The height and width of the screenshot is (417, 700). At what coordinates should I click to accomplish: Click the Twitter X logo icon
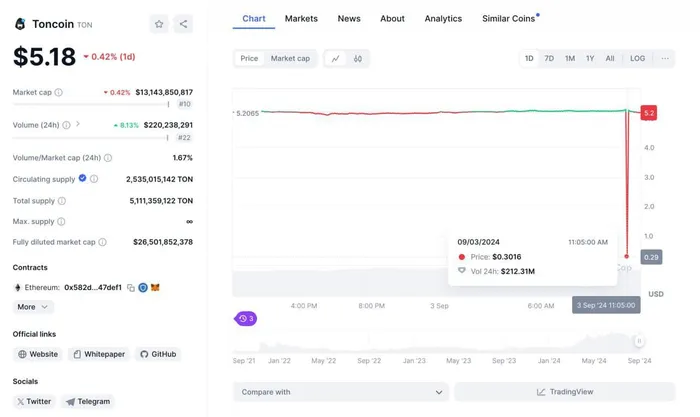pos(21,401)
